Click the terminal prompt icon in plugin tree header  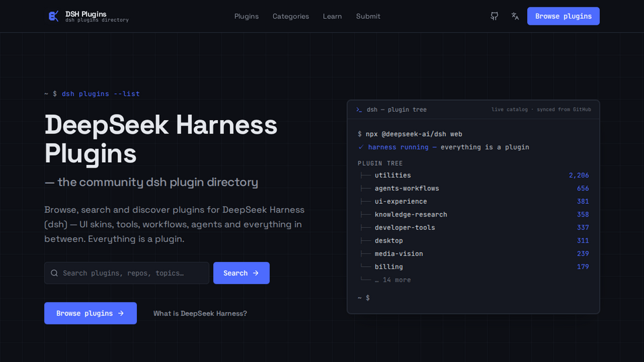tap(359, 109)
